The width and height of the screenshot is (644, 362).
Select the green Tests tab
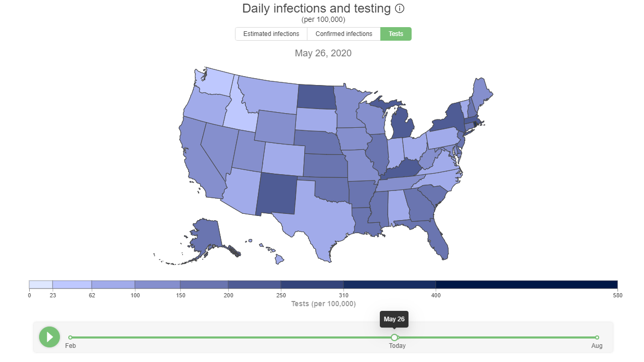396,34
